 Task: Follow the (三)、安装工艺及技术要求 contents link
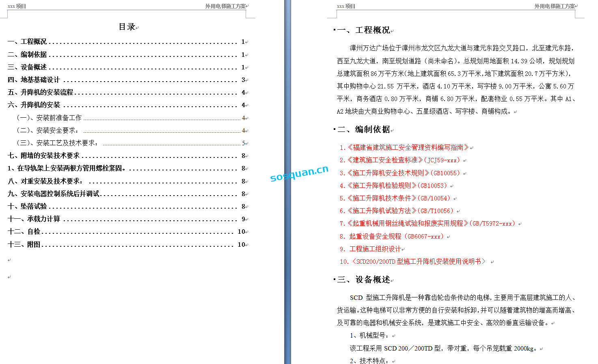coord(57,143)
